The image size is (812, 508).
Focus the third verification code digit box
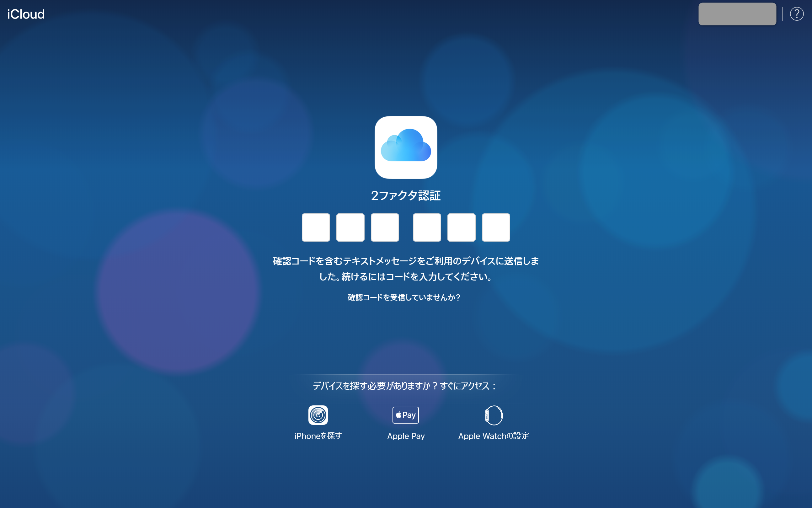(x=385, y=227)
